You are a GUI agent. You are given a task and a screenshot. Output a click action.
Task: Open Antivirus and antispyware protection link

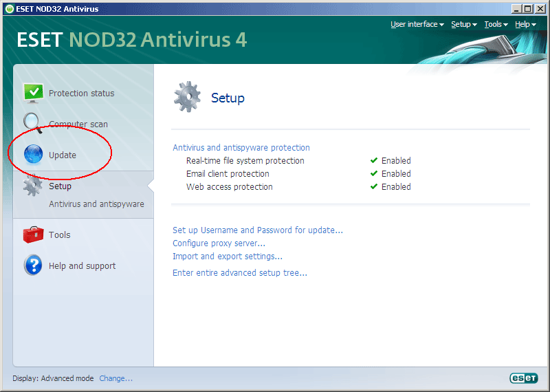pyautogui.click(x=241, y=147)
